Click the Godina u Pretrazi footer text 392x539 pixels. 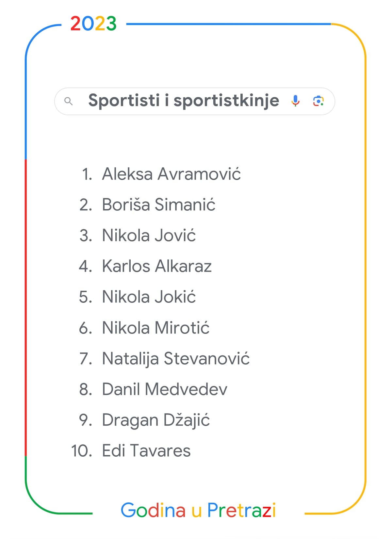pyautogui.click(x=198, y=510)
